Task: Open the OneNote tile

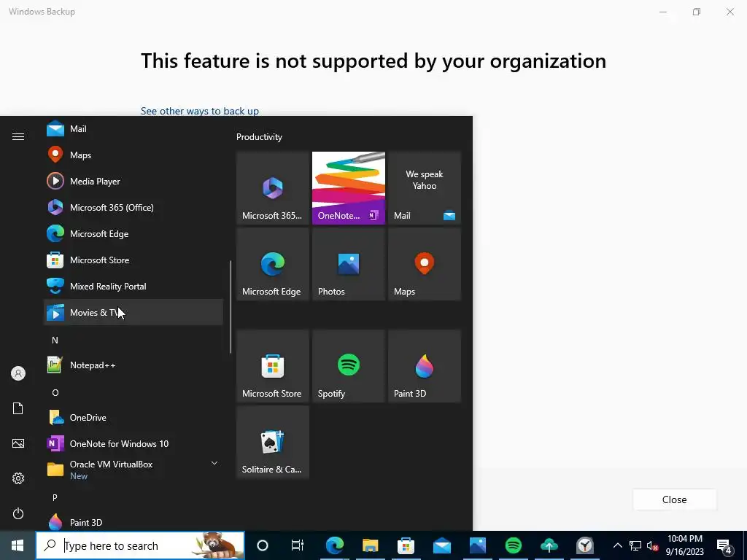Action: pyautogui.click(x=349, y=188)
